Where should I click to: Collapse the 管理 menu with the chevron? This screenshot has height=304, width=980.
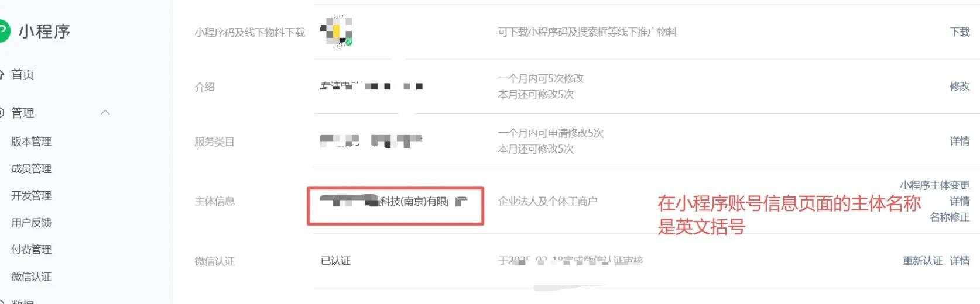[x=105, y=112]
